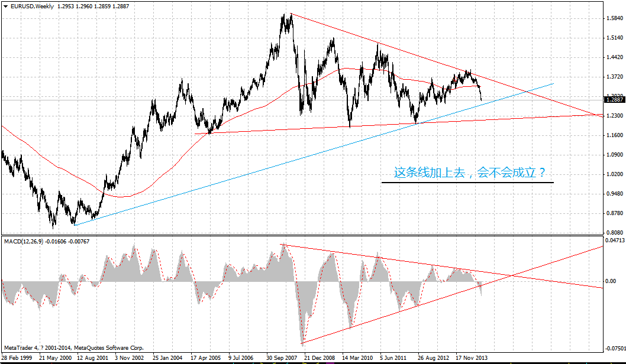Select the blue Chinese text annotation
626x364 pixels.
[469, 173]
